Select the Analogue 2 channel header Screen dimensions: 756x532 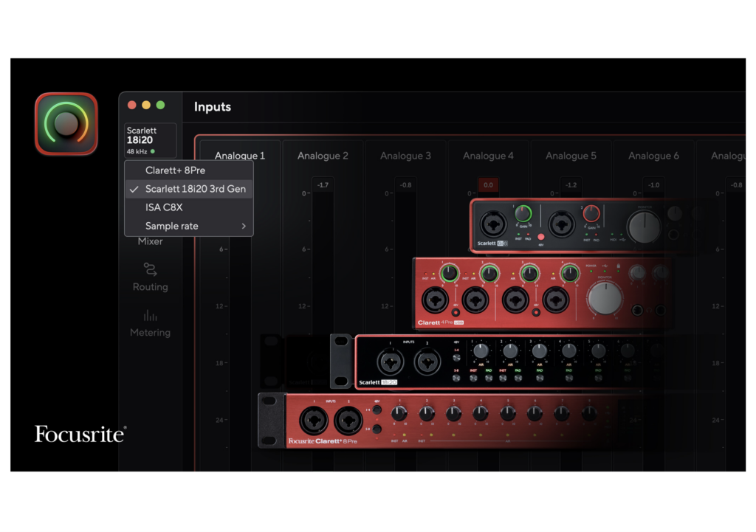tap(323, 156)
